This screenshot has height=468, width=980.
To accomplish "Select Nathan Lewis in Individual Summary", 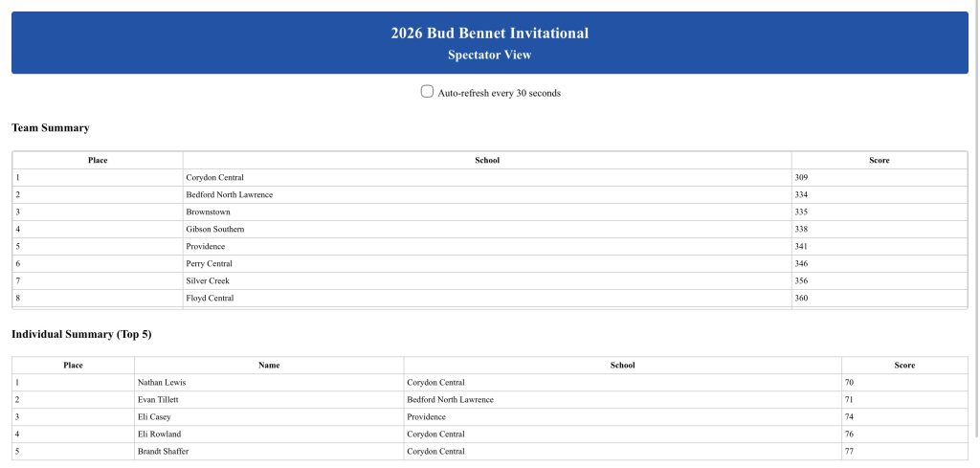I will click(162, 383).
